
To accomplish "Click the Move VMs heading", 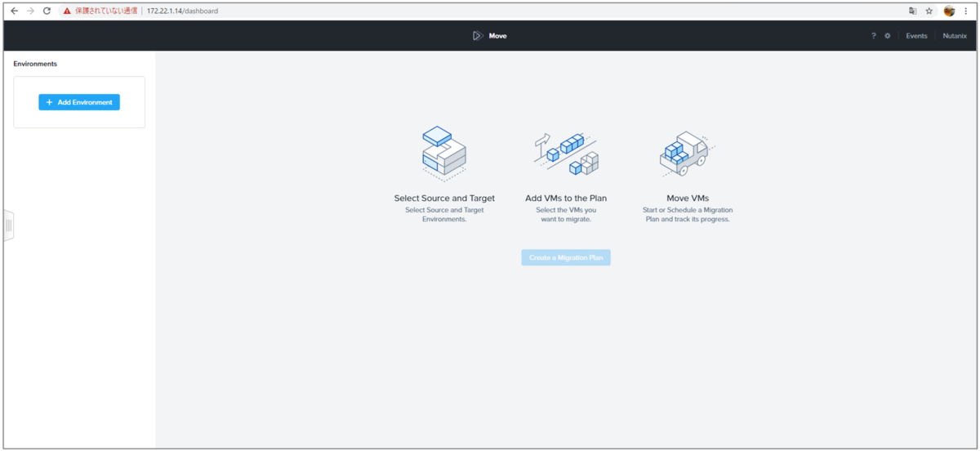I will [x=688, y=199].
